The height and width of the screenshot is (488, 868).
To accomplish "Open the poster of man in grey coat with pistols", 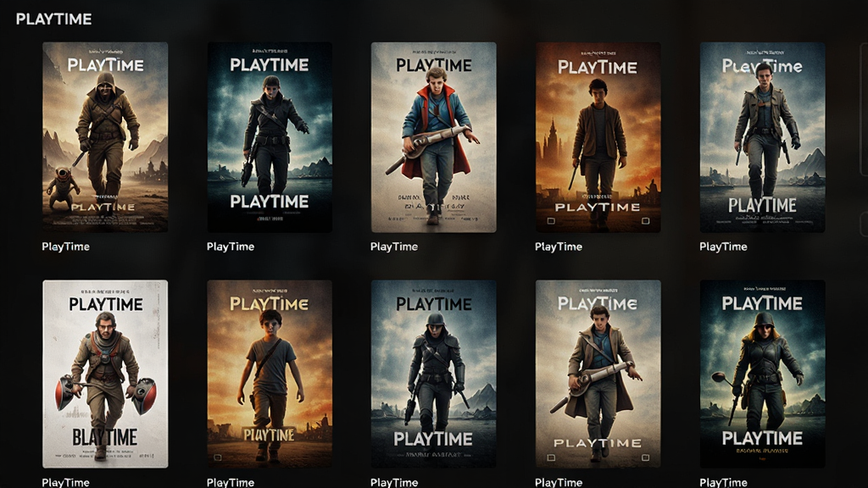I will [762, 137].
